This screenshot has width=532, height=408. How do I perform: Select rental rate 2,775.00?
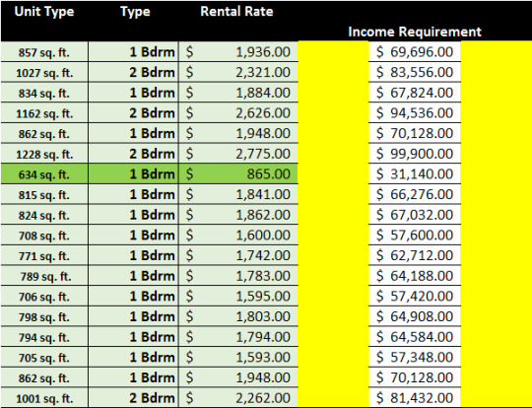(238, 154)
